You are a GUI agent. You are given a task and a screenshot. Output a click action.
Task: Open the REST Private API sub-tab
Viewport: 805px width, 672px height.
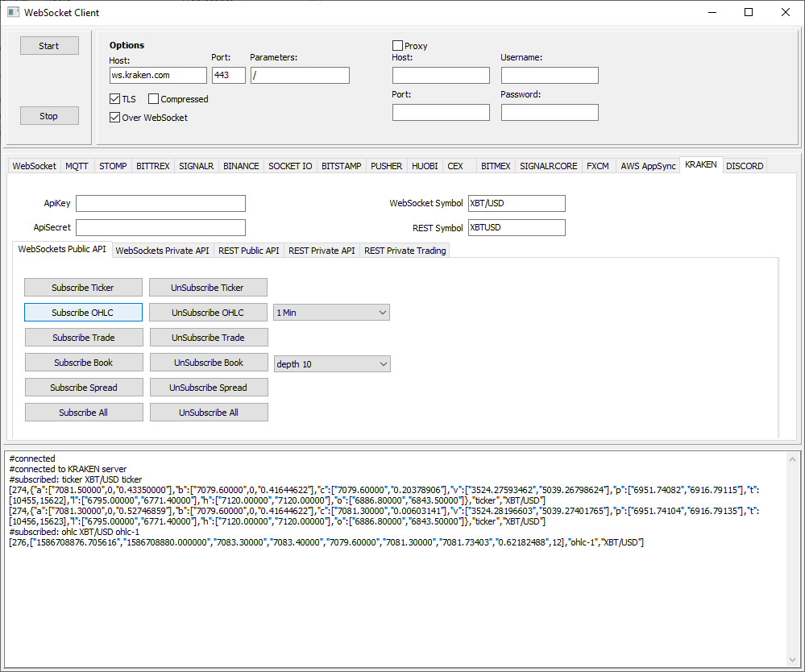coord(322,251)
